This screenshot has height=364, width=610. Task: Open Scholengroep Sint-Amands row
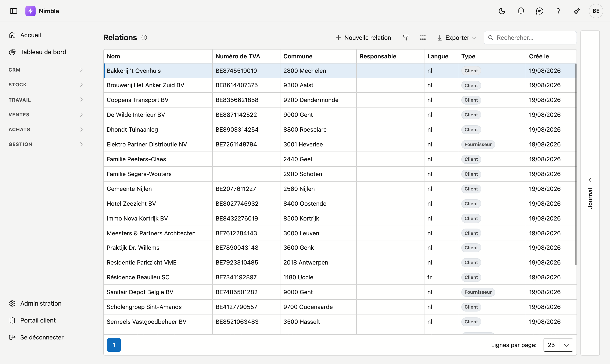tap(340, 307)
